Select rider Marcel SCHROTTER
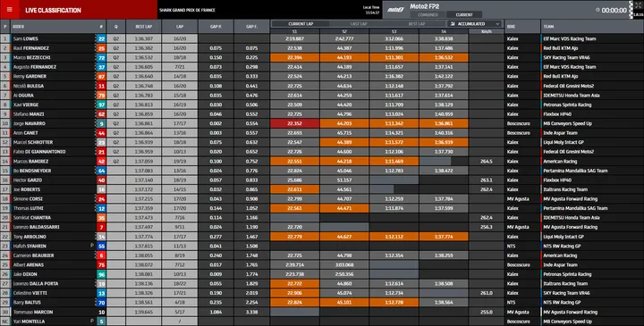This screenshot has height=326, width=644. 33,143
